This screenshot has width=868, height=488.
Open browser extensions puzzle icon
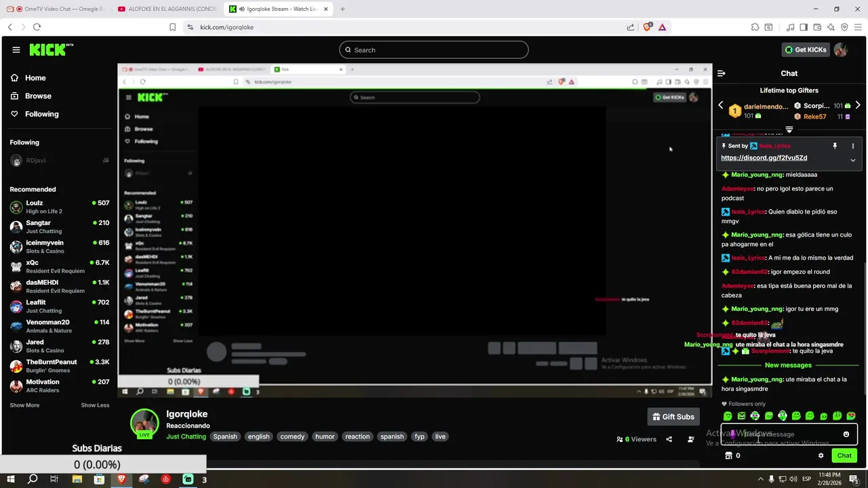(755, 27)
